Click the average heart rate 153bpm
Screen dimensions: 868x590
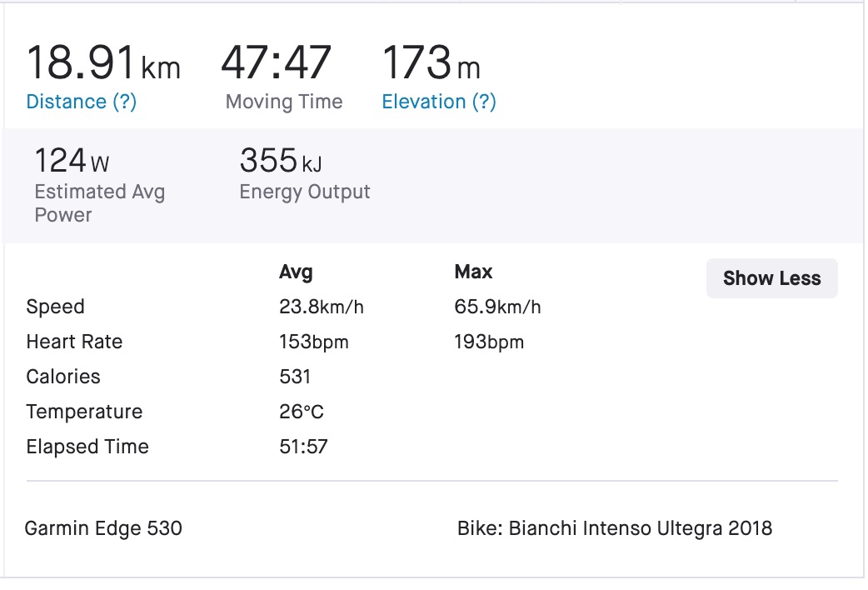314,342
